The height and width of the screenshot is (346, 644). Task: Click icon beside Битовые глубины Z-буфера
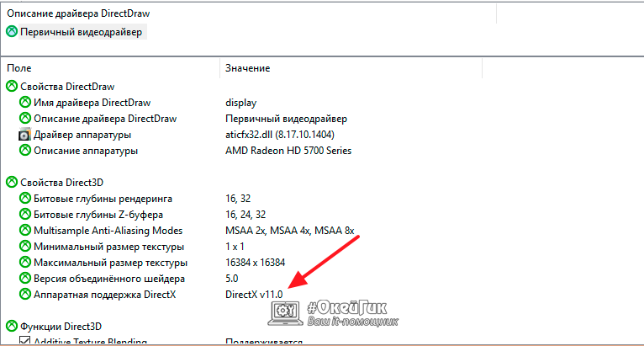(x=25, y=215)
